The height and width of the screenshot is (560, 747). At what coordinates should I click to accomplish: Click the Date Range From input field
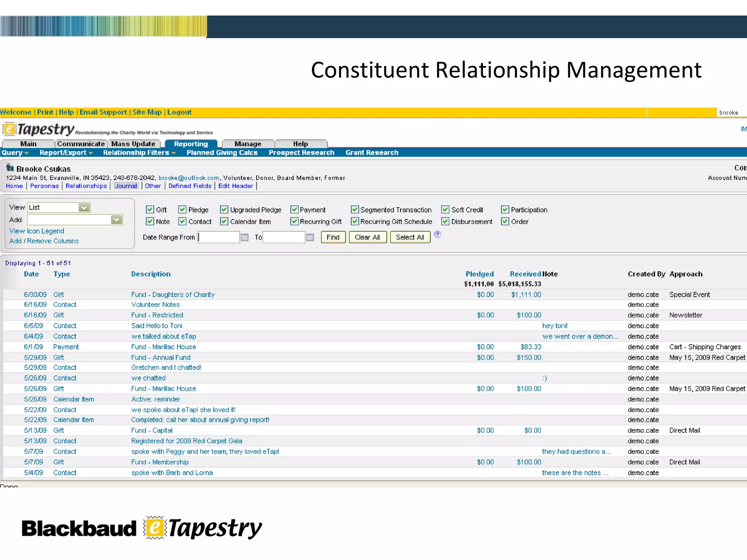(x=218, y=237)
